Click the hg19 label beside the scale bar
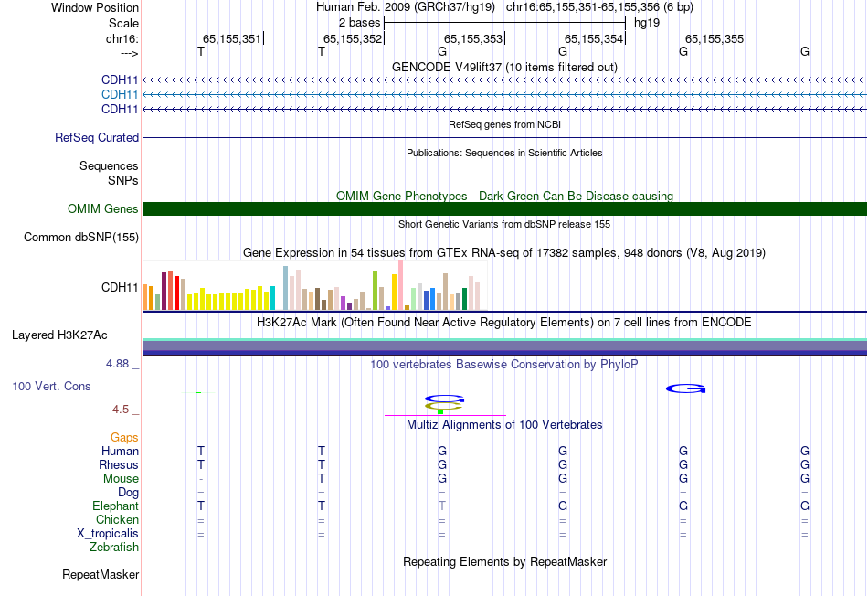This screenshot has height=596, width=868. [x=647, y=23]
